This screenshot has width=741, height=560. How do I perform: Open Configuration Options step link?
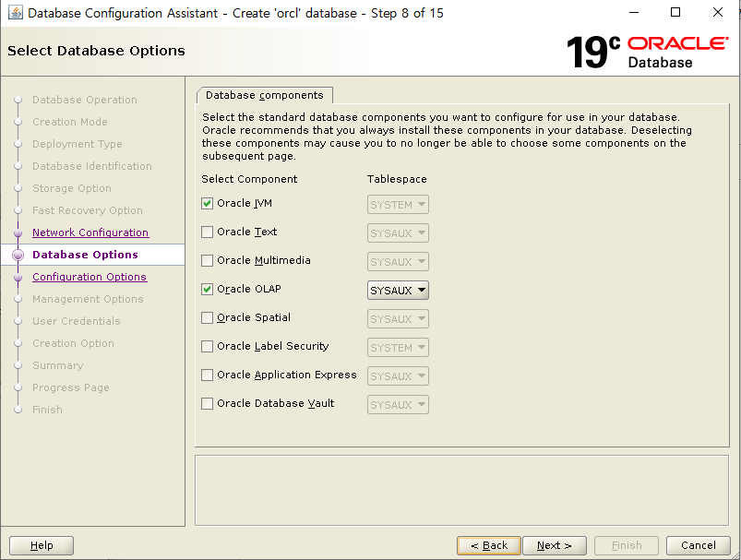(x=90, y=277)
